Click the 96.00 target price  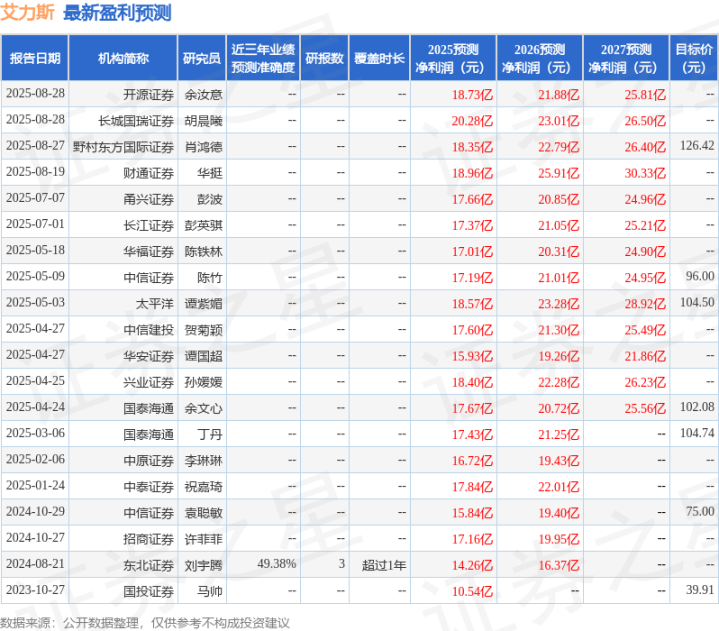pos(700,277)
